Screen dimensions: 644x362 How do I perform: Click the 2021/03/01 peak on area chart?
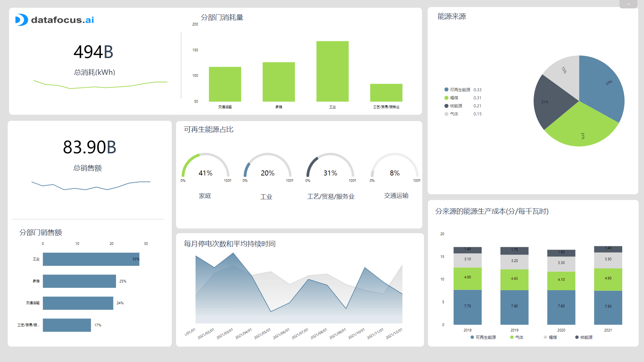point(233,253)
